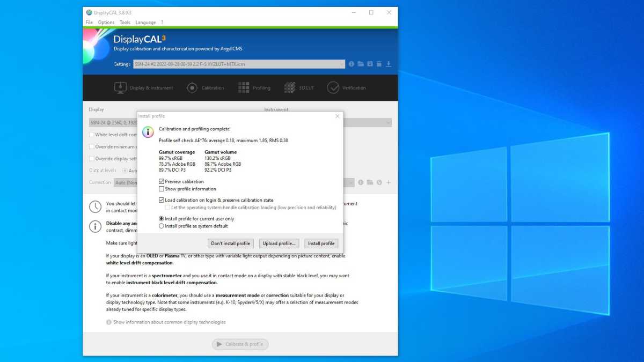Toggle Override display settings checkbox
This screenshot has width=644, height=362.
click(x=92, y=159)
